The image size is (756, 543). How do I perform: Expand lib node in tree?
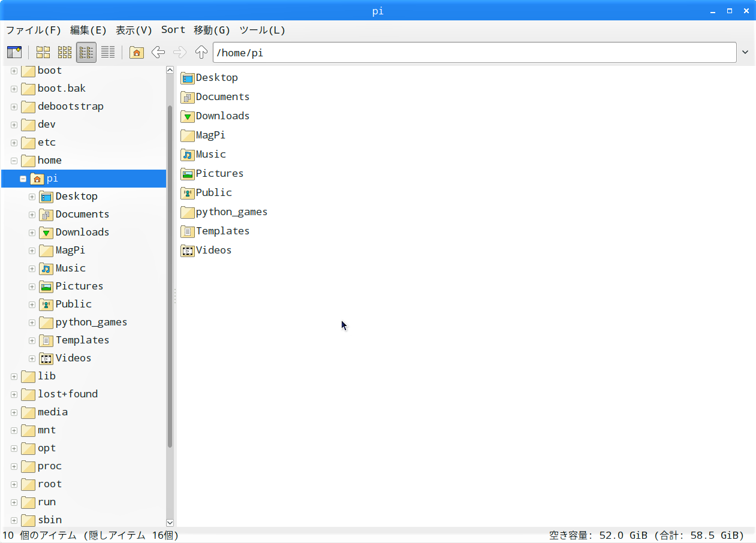coord(14,376)
